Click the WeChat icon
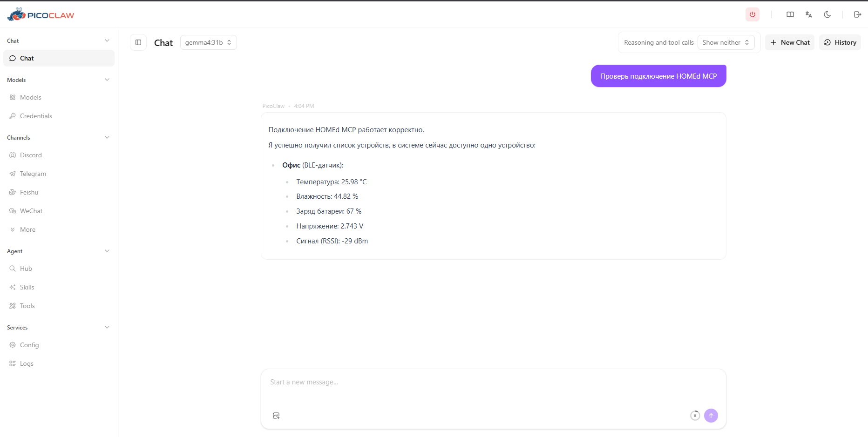 (13, 211)
